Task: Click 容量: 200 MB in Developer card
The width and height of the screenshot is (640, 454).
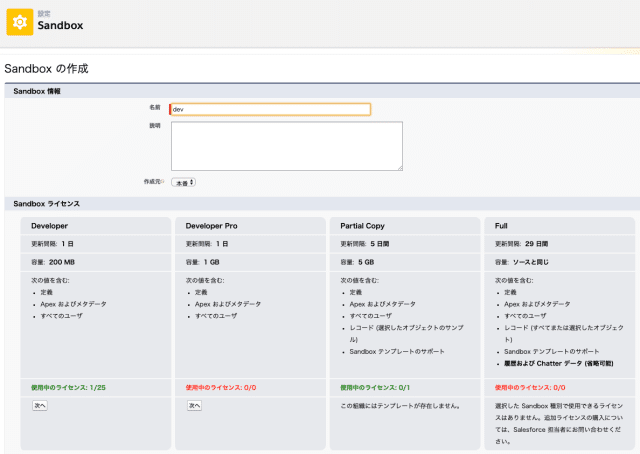Action: pos(53,262)
